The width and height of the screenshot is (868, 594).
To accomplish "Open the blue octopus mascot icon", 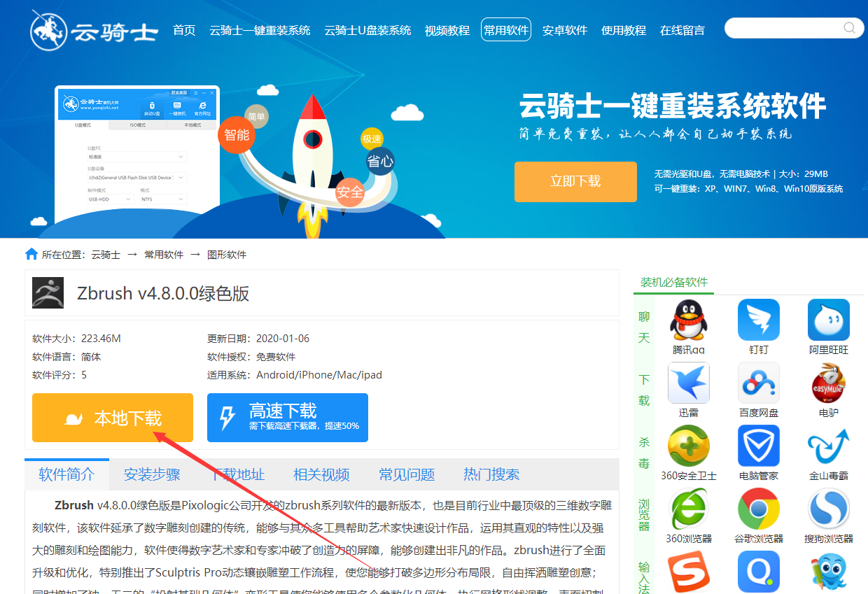I will (x=829, y=572).
